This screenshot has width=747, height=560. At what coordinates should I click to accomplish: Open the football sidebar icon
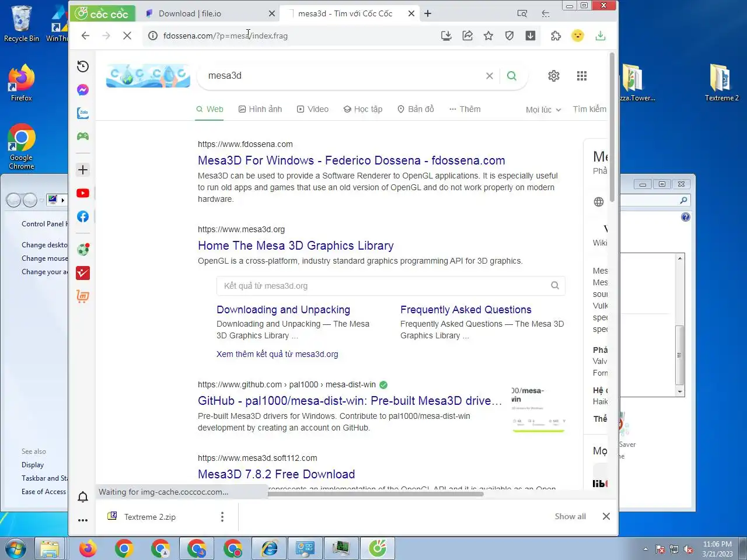(83, 250)
